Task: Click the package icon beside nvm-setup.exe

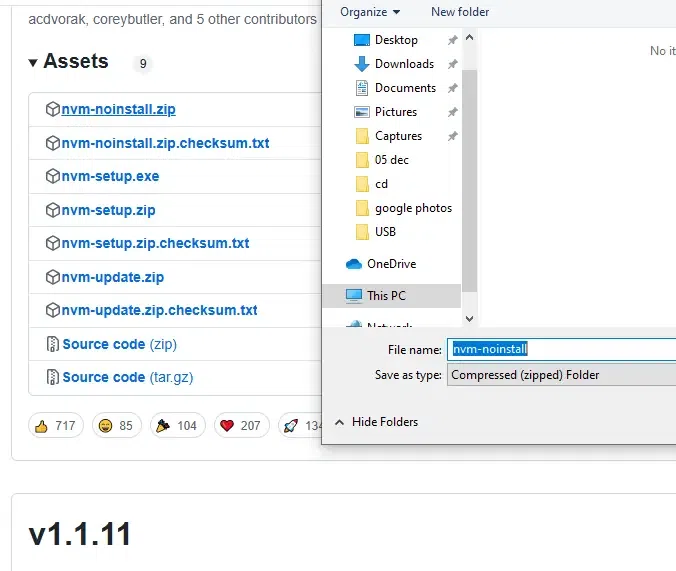Action: tap(52, 176)
